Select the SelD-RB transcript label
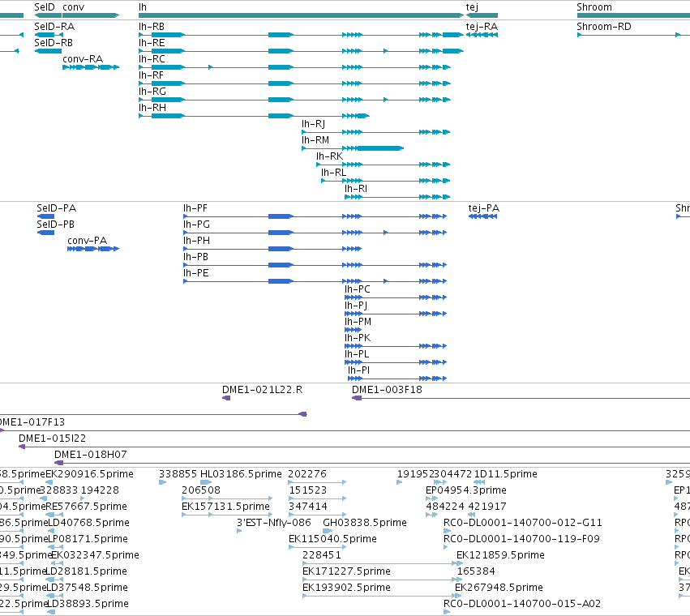 pyautogui.click(x=54, y=43)
